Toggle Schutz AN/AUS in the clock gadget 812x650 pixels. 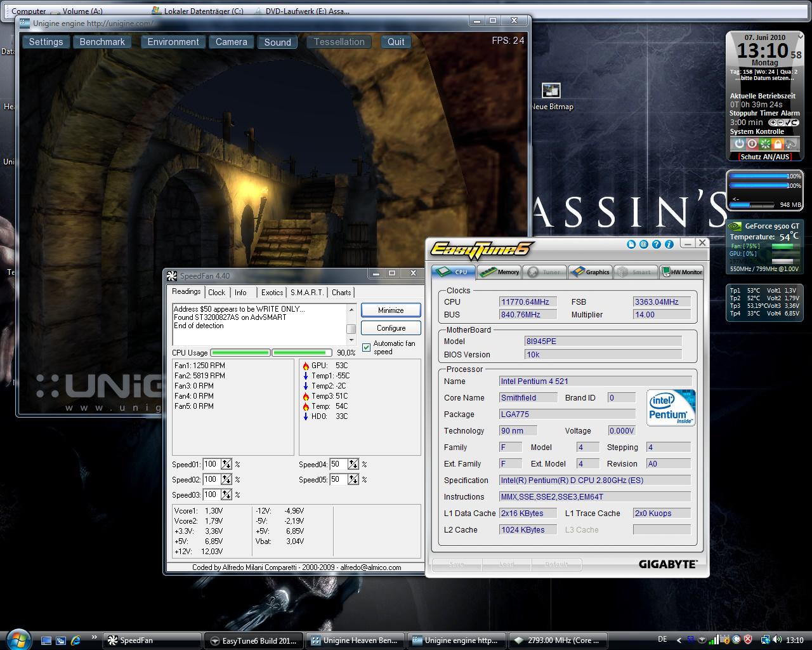tap(764, 157)
